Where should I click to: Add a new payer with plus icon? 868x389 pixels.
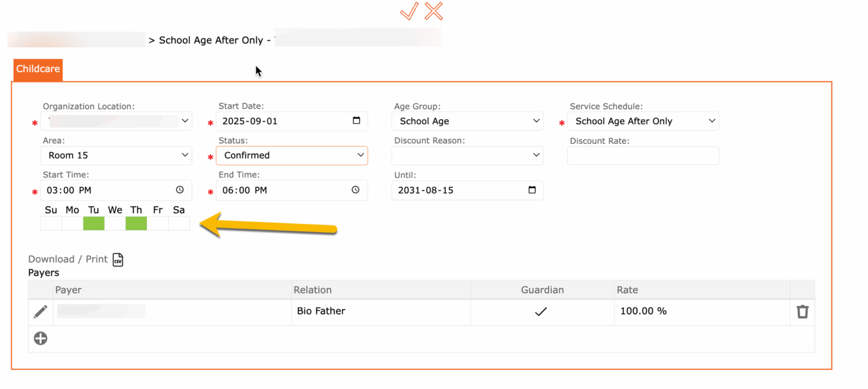tap(40, 338)
